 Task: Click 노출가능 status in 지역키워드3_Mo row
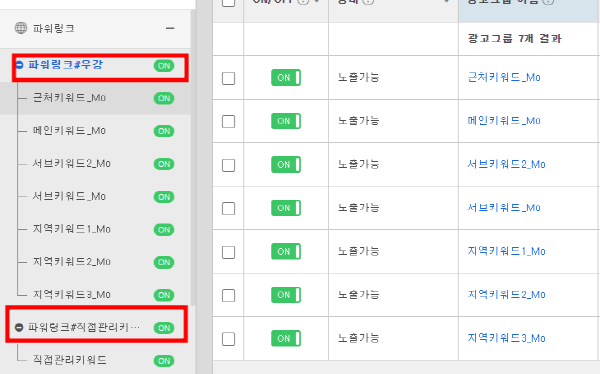pos(358,338)
